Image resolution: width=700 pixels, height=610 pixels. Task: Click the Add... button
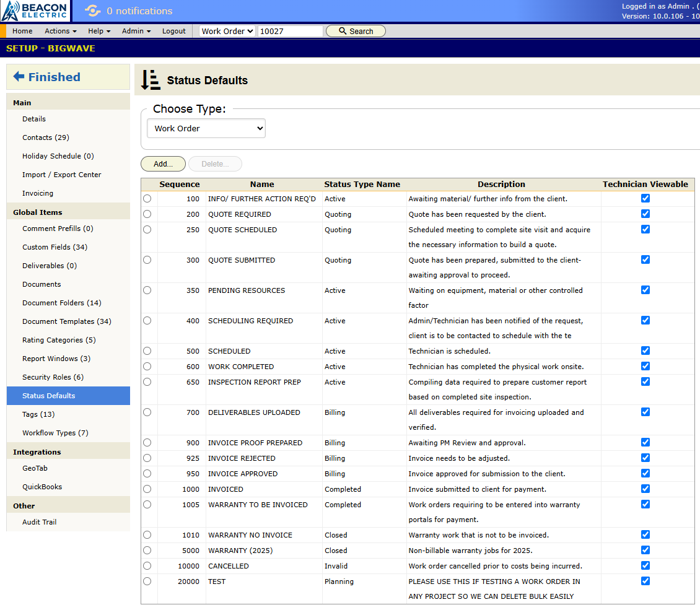point(163,163)
